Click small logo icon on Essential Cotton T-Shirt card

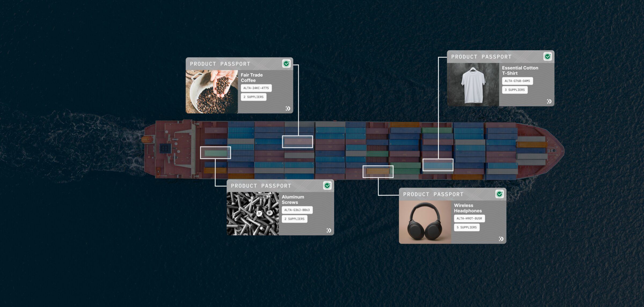(549, 101)
